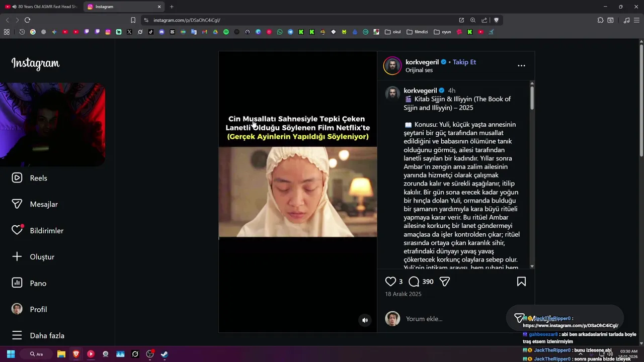644x362 pixels.
Task: Click the browser address bar URL
Action: coord(187,20)
